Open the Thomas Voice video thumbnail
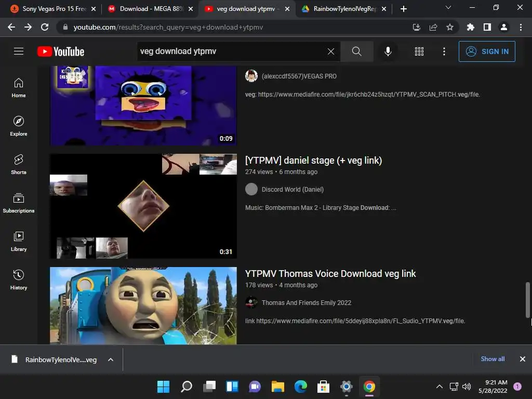Screen dimensions: 532x399 [x=143, y=305]
